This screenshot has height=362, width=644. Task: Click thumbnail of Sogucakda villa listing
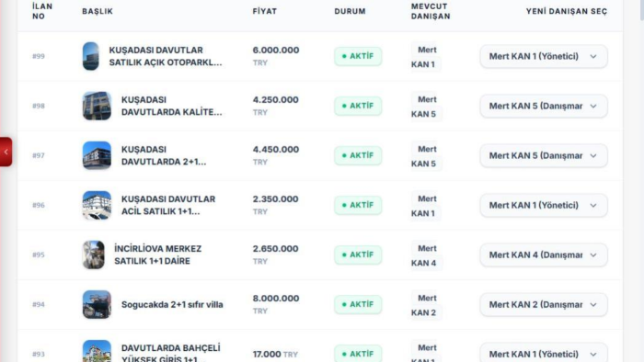click(x=97, y=304)
